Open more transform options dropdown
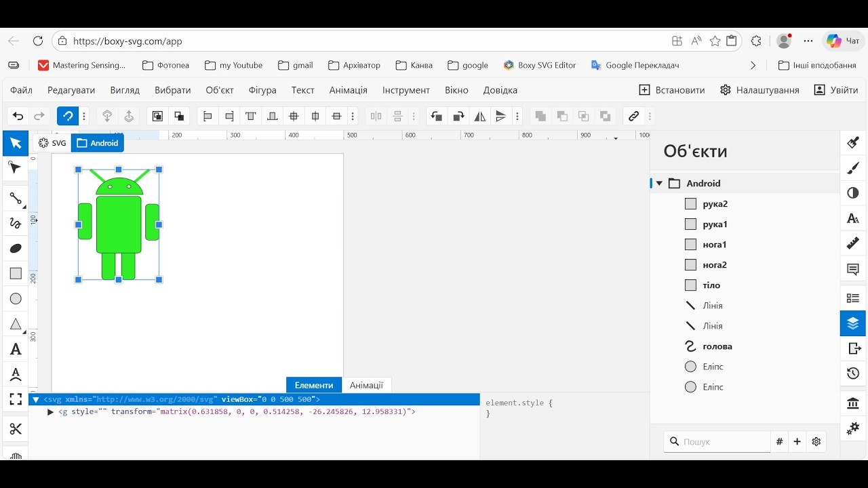Image resolution: width=868 pixels, height=488 pixels. 517,117
